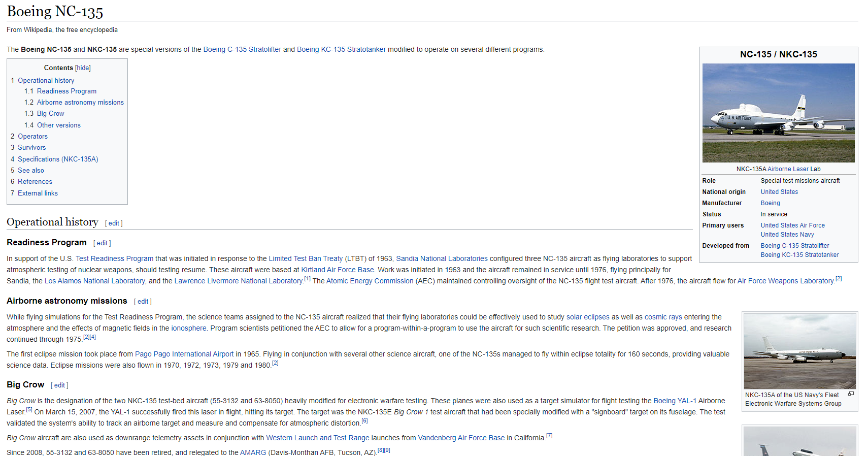The height and width of the screenshot is (456, 868).
Task: Go to Survivors section in Contents
Action: pyautogui.click(x=31, y=147)
